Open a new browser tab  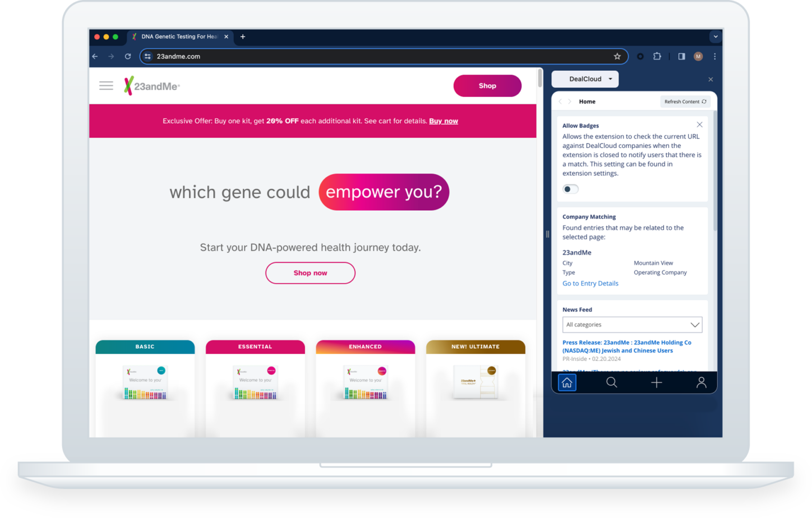tap(243, 37)
